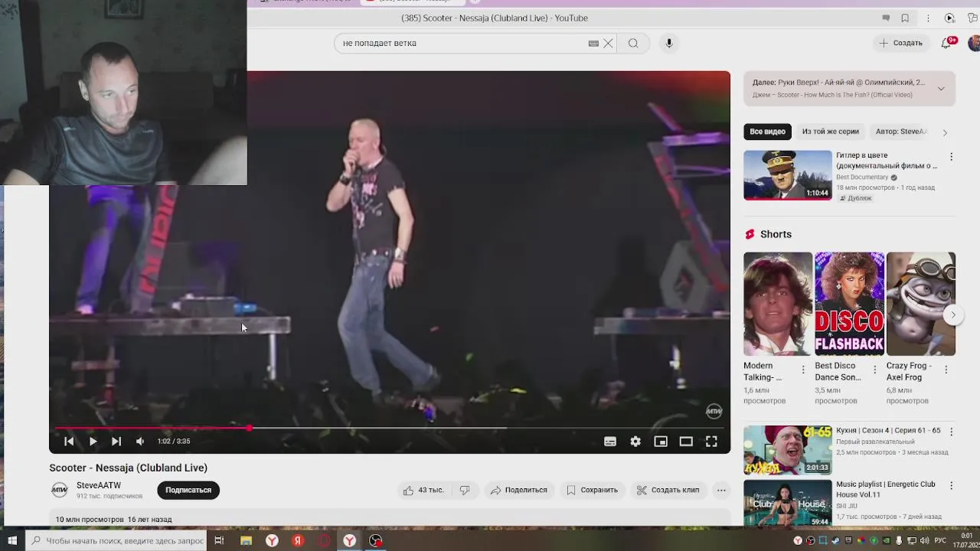Open the on-screen keyboard in the search box
980x551 pixels.
pyautogui.click(x=593, y=44)
